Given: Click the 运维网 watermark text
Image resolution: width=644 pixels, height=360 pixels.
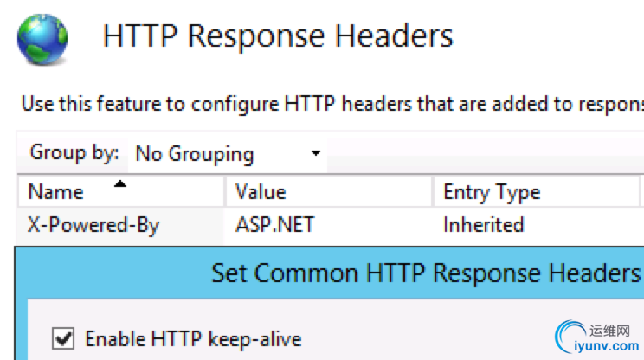Looking at the screenshot, I should click(610, 331).
